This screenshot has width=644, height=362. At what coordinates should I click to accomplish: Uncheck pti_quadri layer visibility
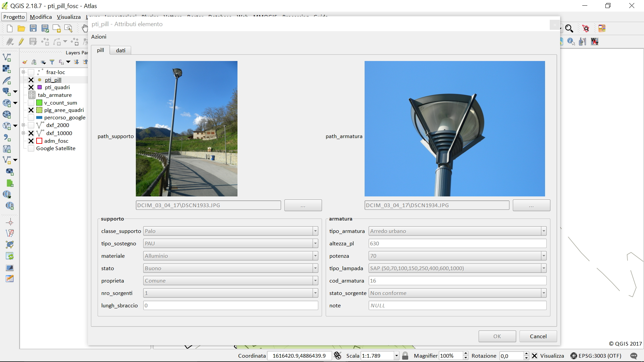[31, 87]
